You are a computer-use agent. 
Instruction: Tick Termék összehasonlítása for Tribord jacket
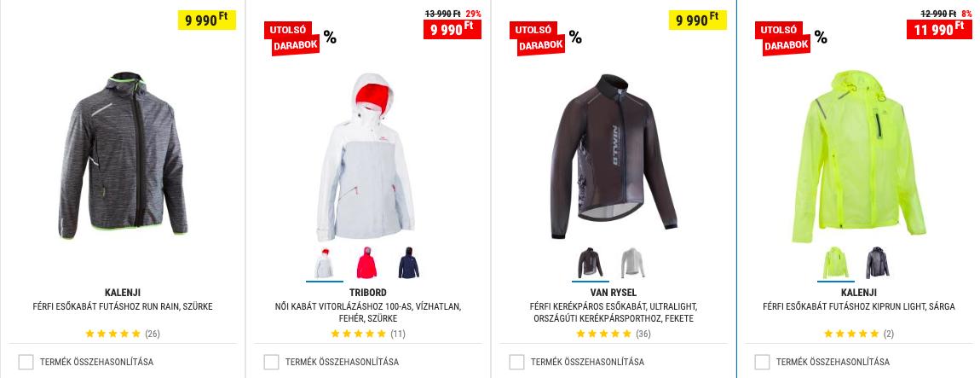[271, 362]
